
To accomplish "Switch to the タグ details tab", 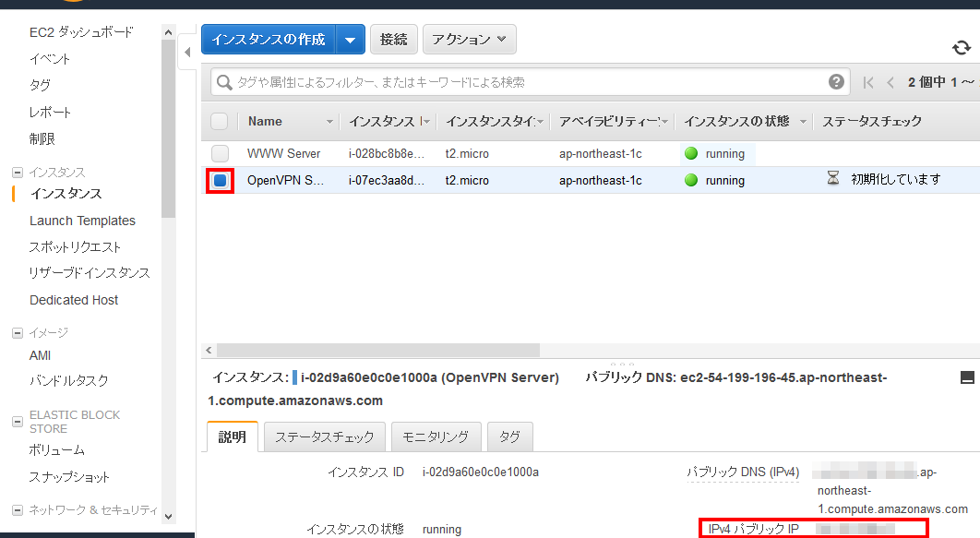I will pyautogui.click(x=510, y=436).
